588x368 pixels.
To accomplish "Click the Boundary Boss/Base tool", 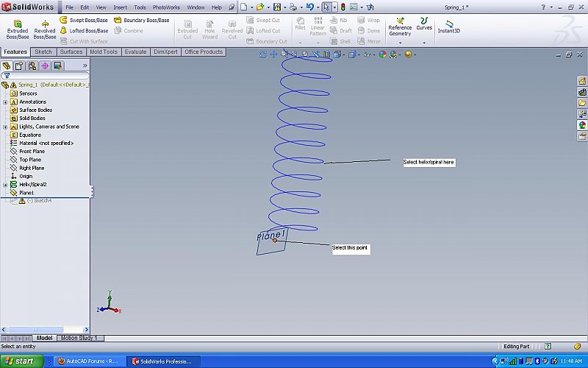I will click(x=141, y=21).
